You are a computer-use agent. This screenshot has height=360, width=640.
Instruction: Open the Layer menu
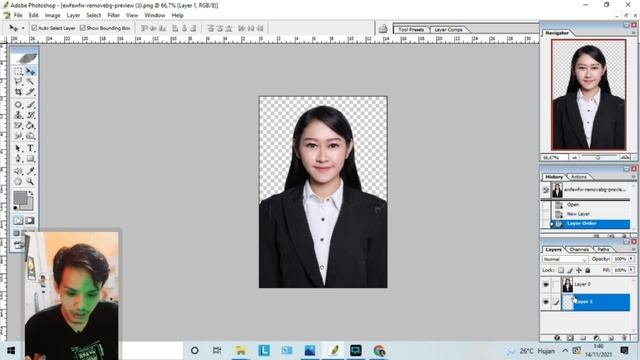[x=73, y=15]
